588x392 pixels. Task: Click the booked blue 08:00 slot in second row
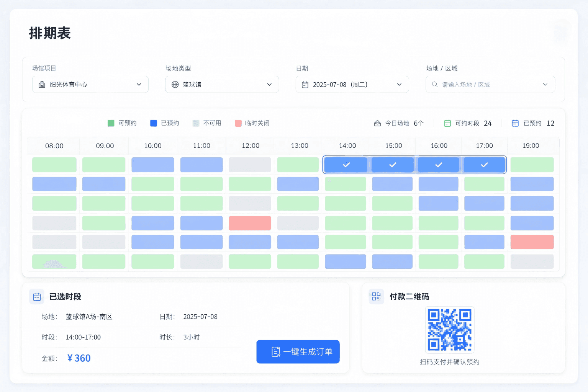tap(54, 184)
